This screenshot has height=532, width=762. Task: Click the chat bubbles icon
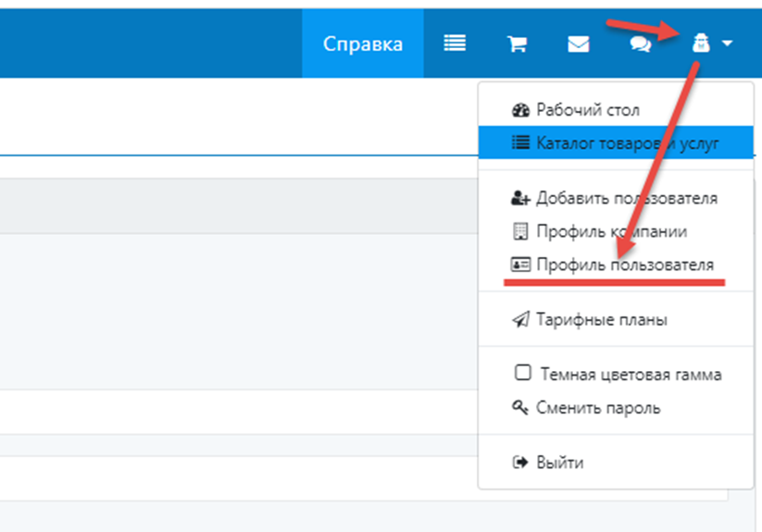point(641,44)
